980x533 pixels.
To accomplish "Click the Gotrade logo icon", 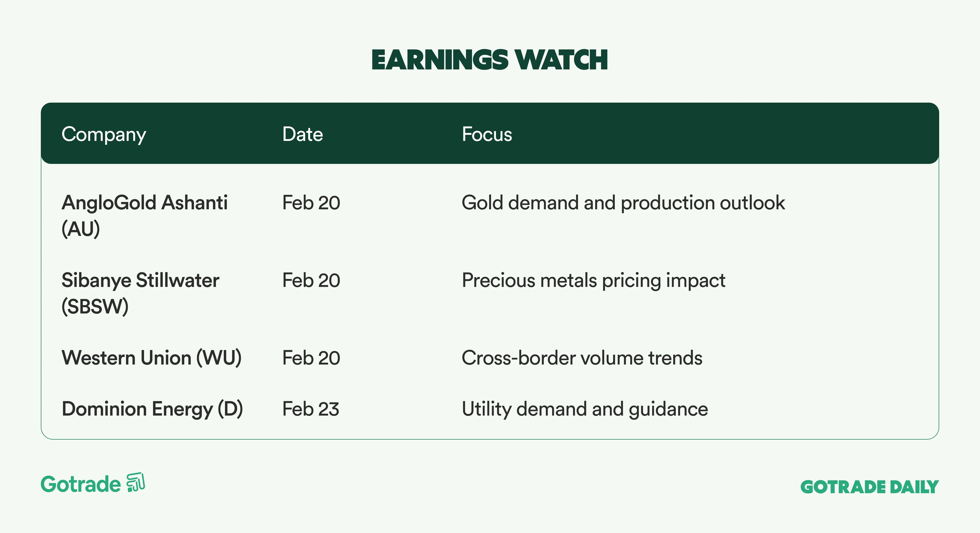I will tap(136, 482).
